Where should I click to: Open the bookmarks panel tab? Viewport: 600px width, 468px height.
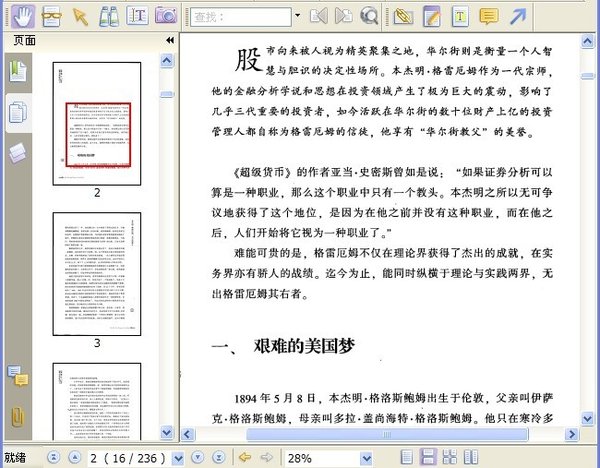tap(18, 71)
